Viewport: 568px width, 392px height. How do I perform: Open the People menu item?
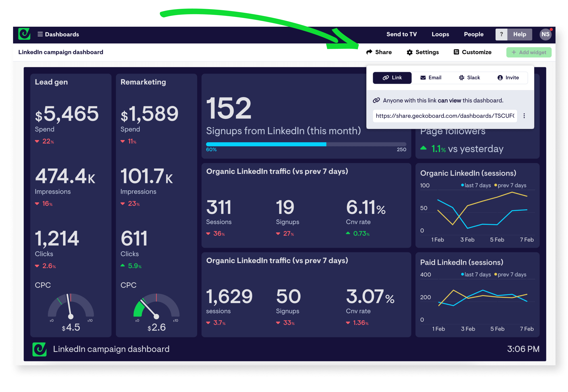point(473,34)
